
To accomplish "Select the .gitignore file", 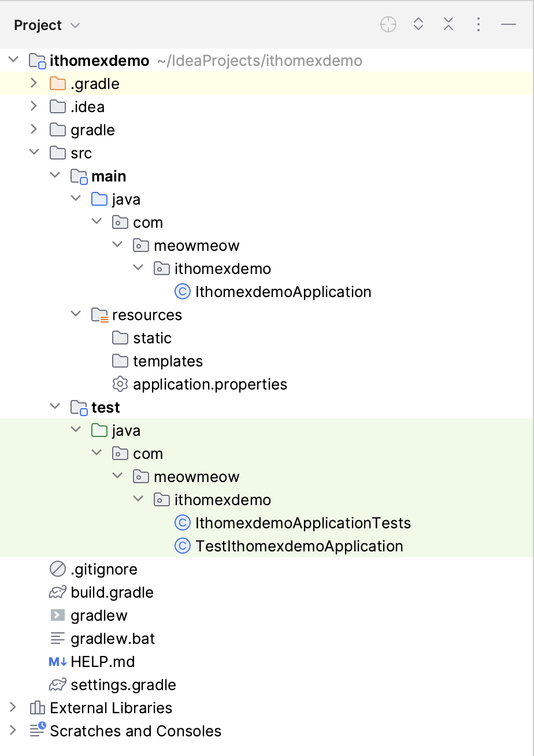I will pos(104,569).
